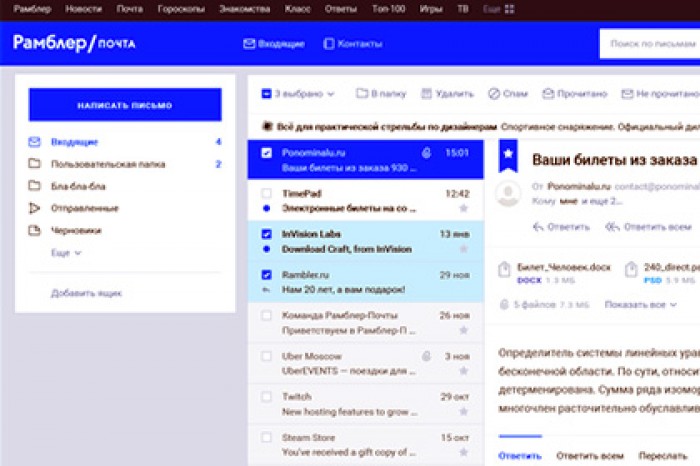Click the Входящие envelope icon in sidebar
This screenshot has width=700, height=466.
[34, 142]
